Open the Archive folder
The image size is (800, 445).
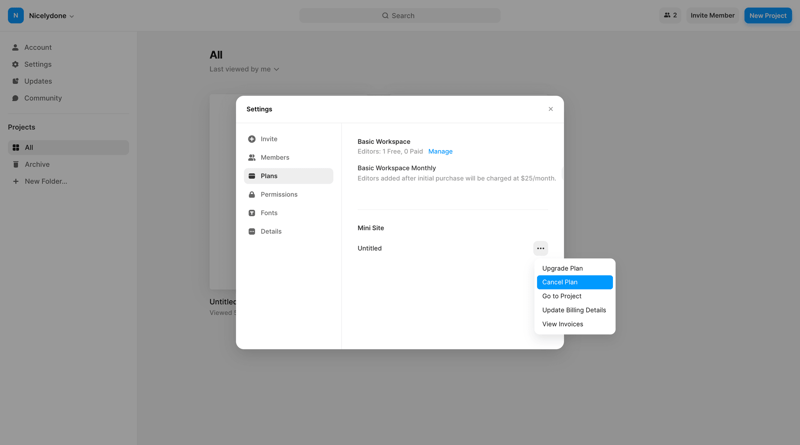[x=68, y=164]
